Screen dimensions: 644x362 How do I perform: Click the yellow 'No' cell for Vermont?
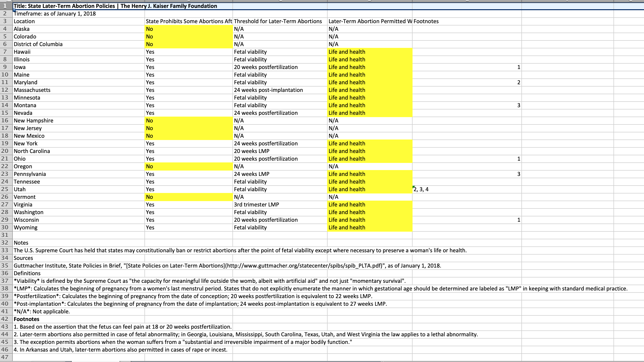click(188, 197)
